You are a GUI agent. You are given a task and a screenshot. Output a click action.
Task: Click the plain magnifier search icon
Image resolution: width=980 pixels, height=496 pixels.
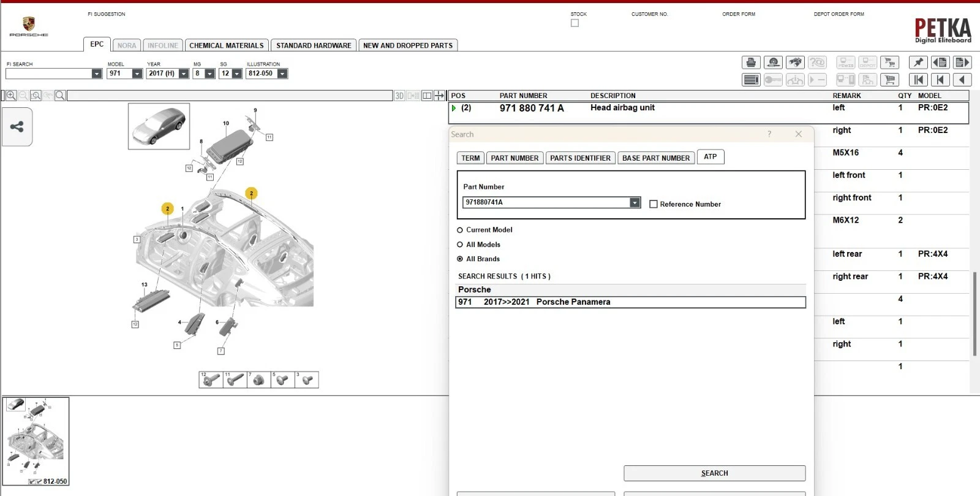[x=60, y=96]
